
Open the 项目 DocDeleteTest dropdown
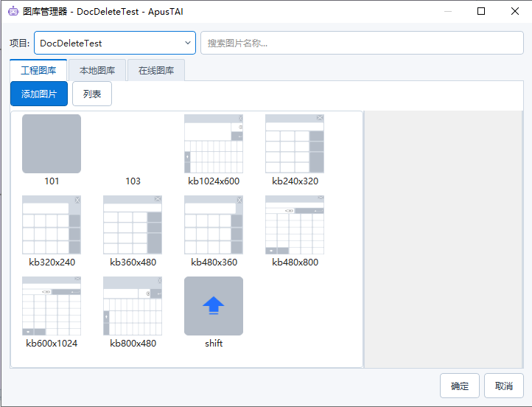115,43
